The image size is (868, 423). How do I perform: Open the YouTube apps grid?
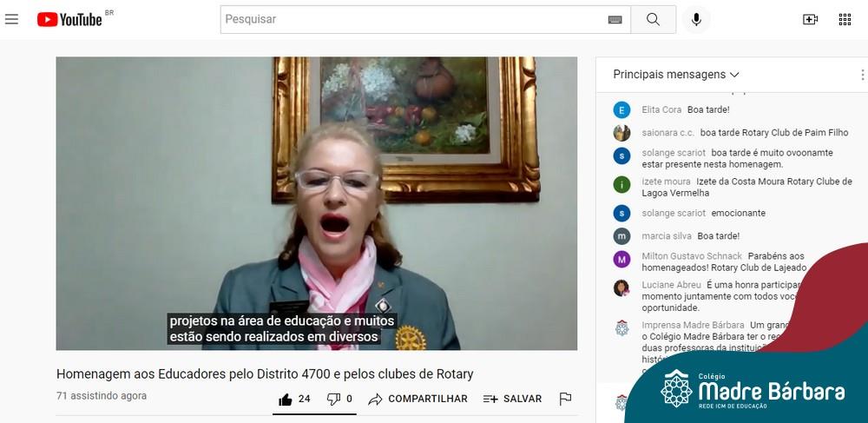click(845, 19)
